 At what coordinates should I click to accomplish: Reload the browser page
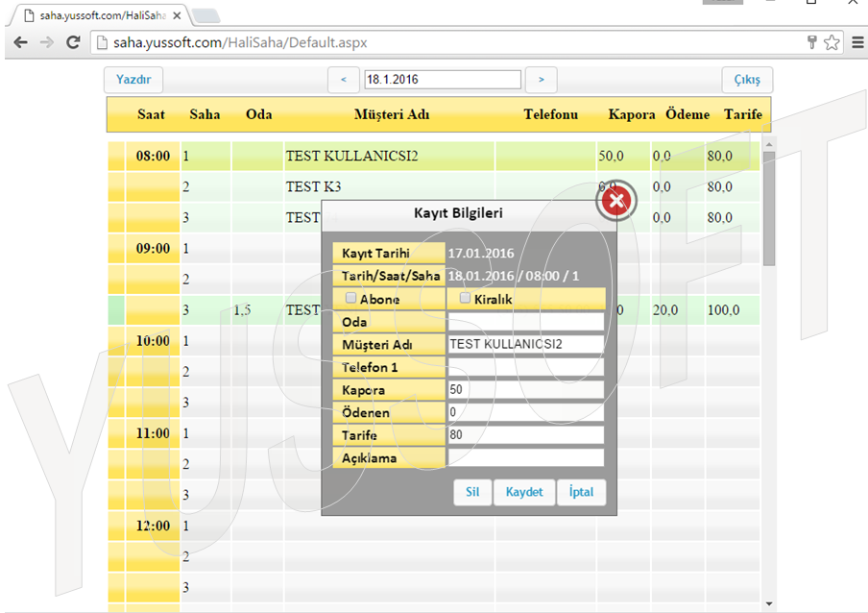[x=73, y=42]
